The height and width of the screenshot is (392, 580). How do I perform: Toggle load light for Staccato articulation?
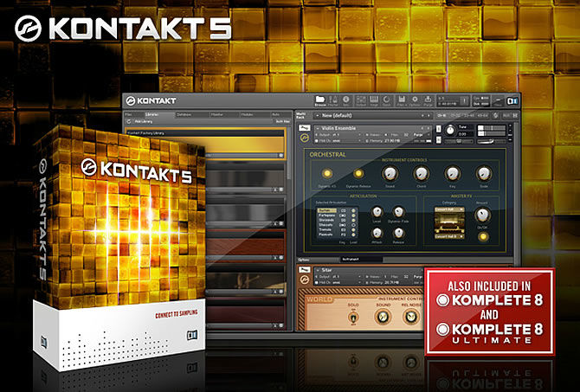(353, 225)
